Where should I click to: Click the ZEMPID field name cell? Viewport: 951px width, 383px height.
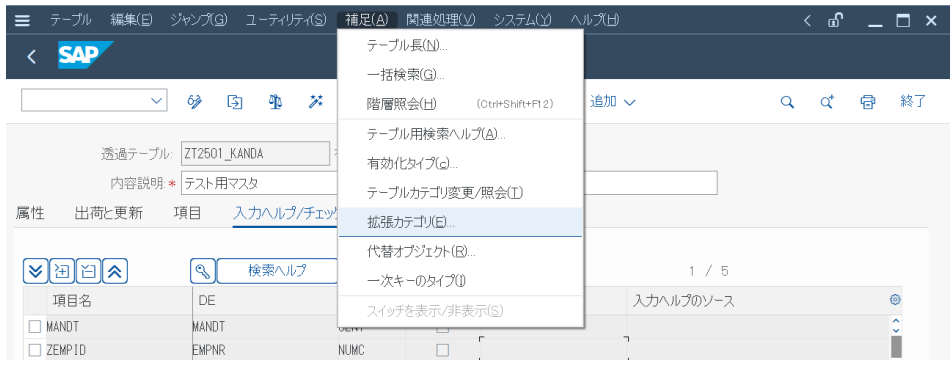click(119, 350)
